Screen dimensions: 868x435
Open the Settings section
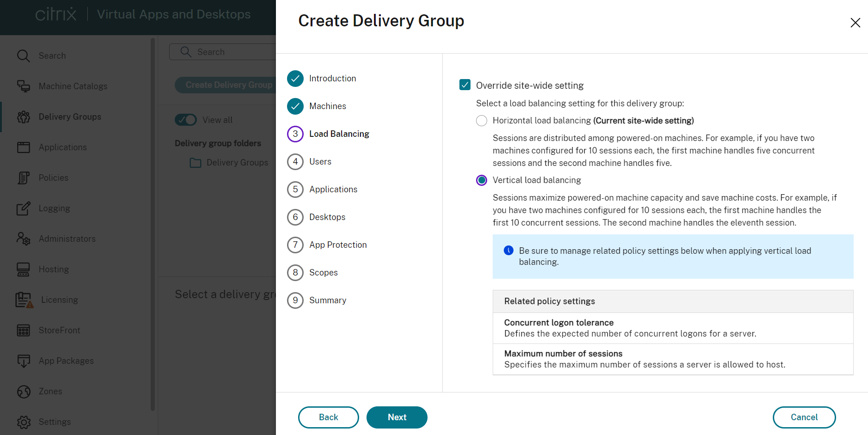[55, 422]
